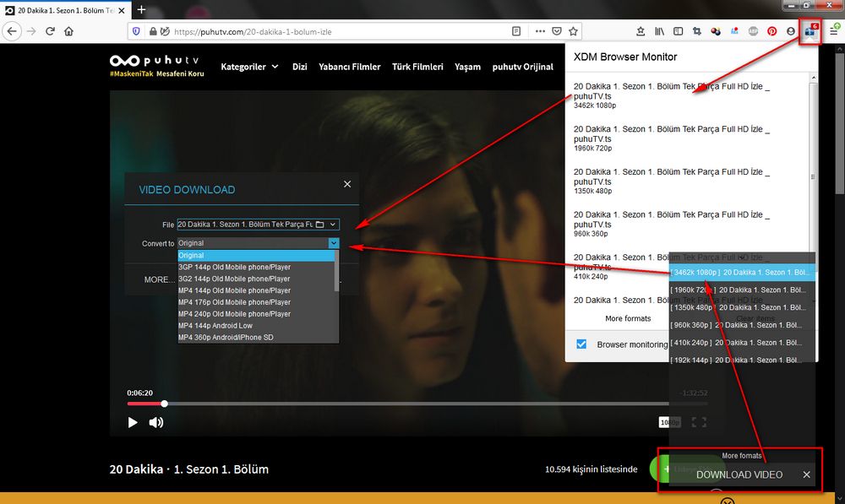Open page actions three-dot menu
This screenshot has width=845, height=504.
click(x=540, y=31)
